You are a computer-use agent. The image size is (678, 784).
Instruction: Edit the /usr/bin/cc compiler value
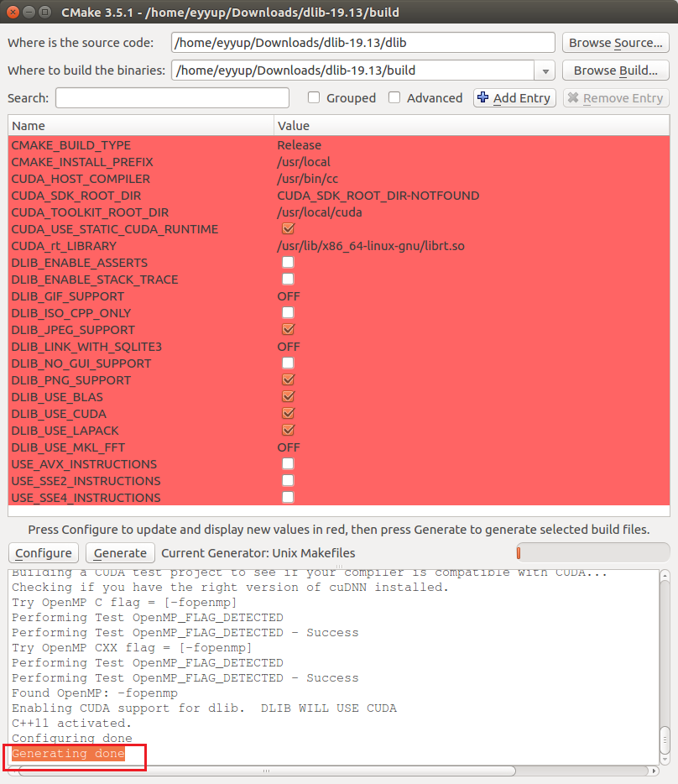coord(307,179)
